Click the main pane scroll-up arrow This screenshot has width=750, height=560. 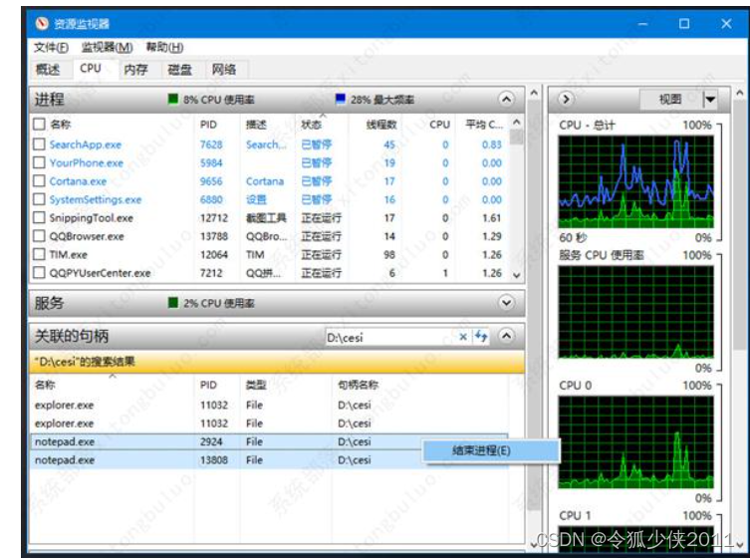click(x=534, y=93)
